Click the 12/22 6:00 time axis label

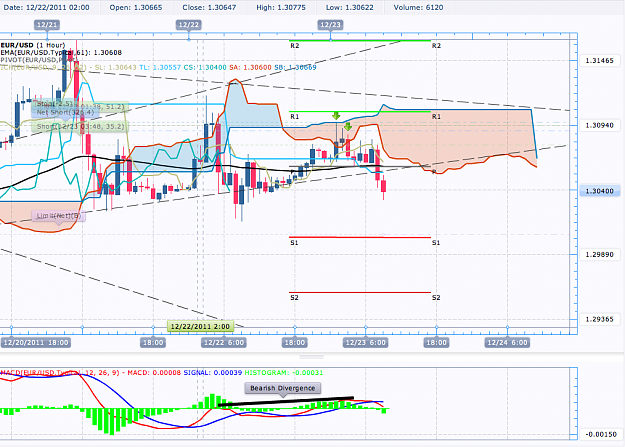click(224, 343)
